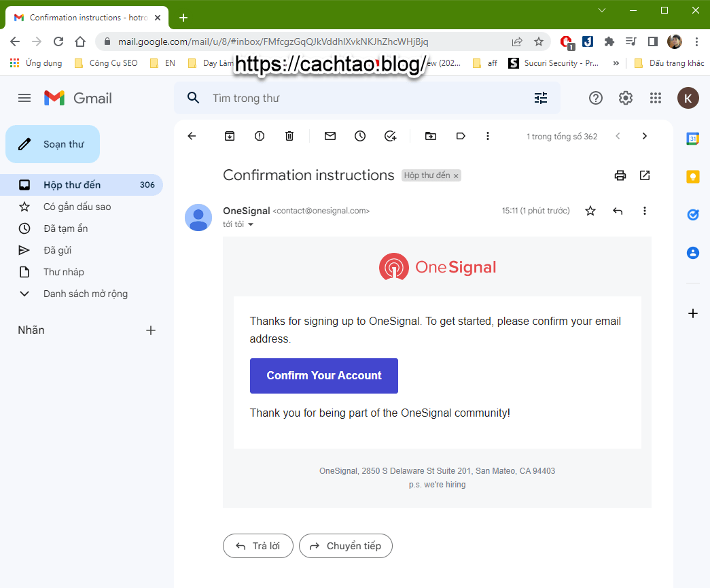This screenshot has height=588, width=710.
Task: Show more bookmarks chevron
Action: [x=616, y=63]
